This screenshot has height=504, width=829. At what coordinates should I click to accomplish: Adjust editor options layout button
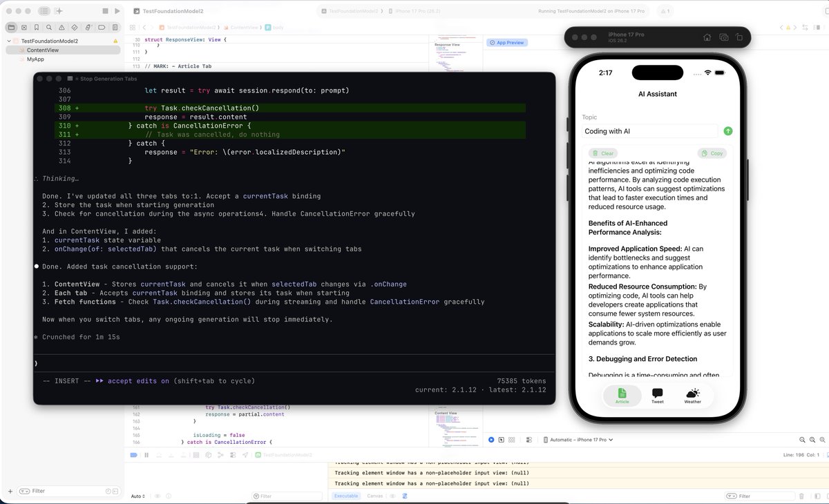coord(816,27)
